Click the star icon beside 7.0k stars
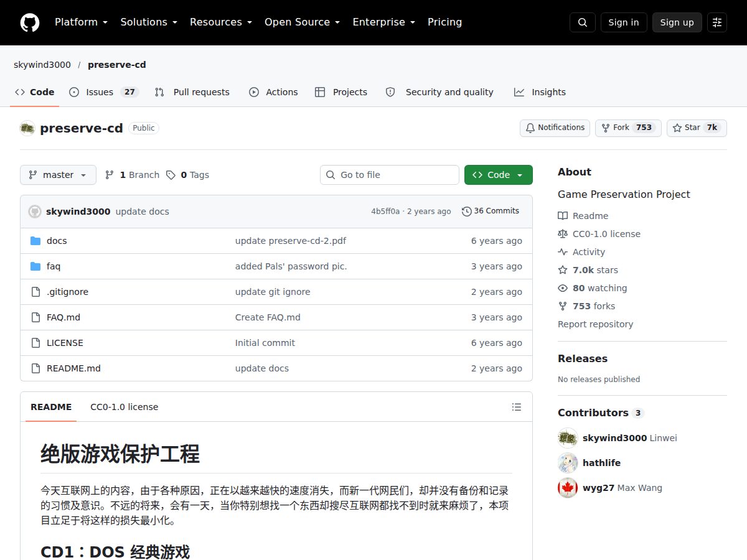This screenshot has width=747, height=560. pyautogui.click(x=563, y=270)
